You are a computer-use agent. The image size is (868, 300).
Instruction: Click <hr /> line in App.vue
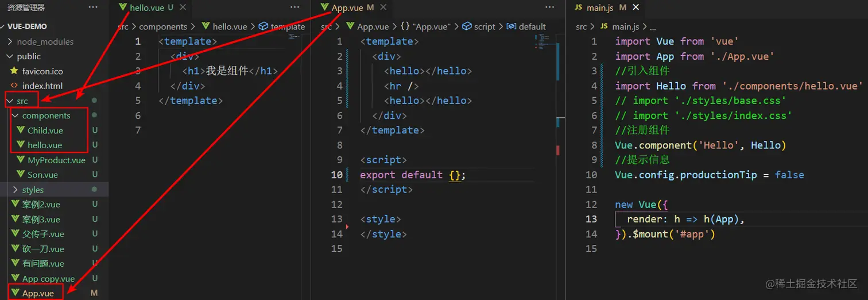click(402, 86)
